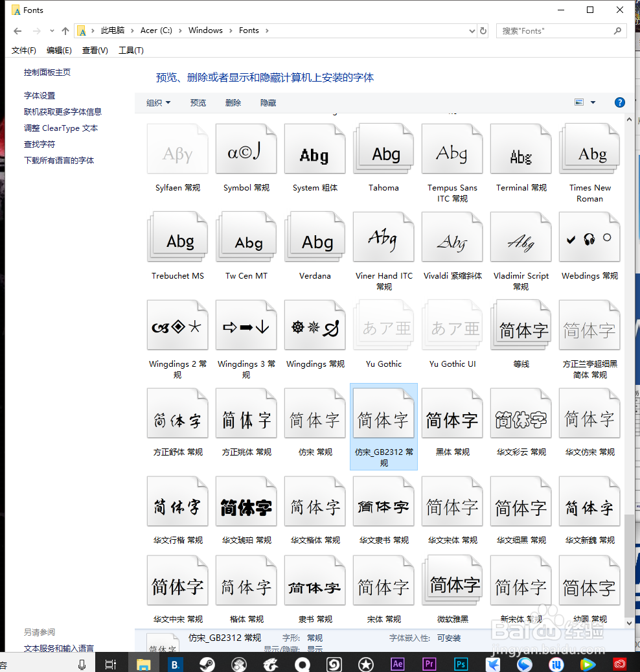640x672 pixels.
Task: Select the 微软雅黑 font icon
Action: coord(452,580)
